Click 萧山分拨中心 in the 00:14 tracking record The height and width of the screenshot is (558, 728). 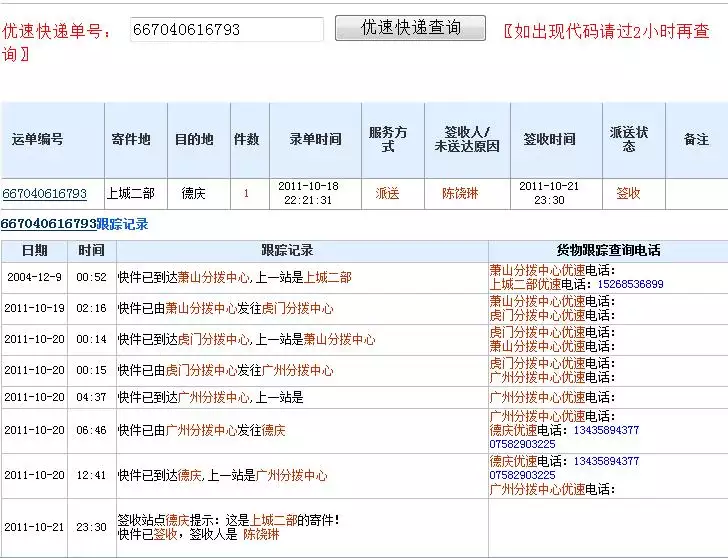tap(339, 339)
